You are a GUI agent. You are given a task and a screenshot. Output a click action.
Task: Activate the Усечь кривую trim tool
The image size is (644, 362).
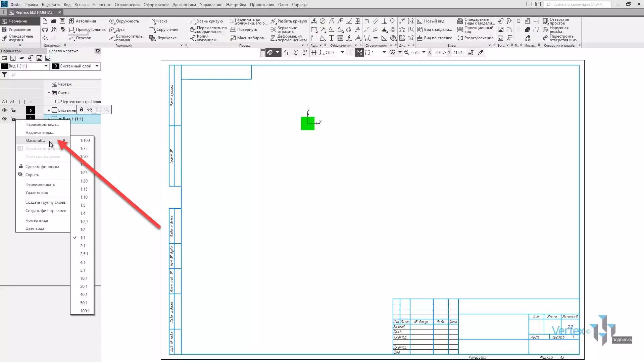pos(206,21)
